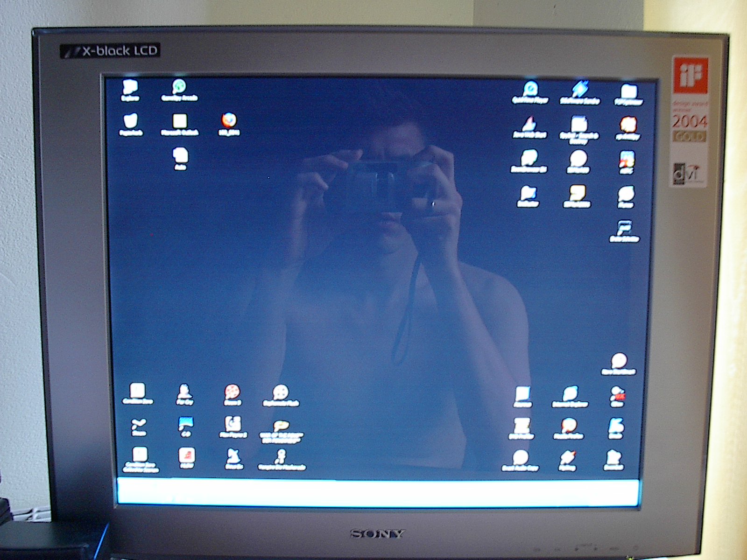The height and width of the screenshot is (560, 747).
Task: Launch the Doom 3 game shortcut
Action: click(x=233, y=393)
